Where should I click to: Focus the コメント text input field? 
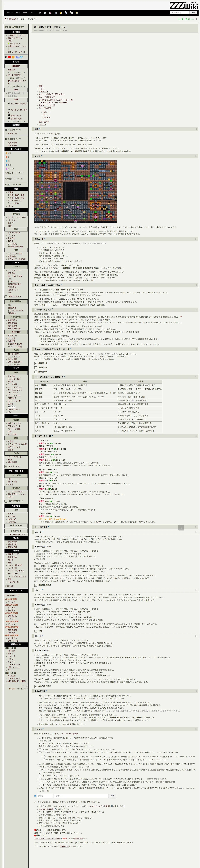[81, 796]
